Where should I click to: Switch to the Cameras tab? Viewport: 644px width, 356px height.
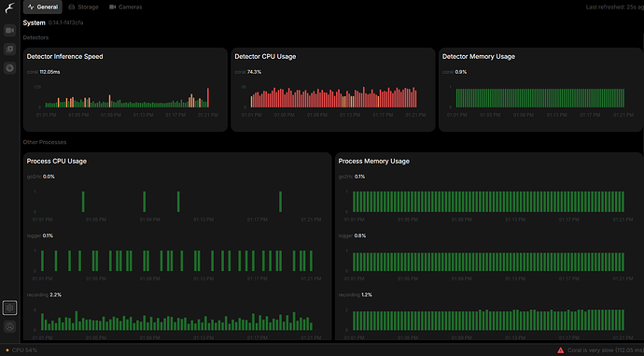[125, 7]
